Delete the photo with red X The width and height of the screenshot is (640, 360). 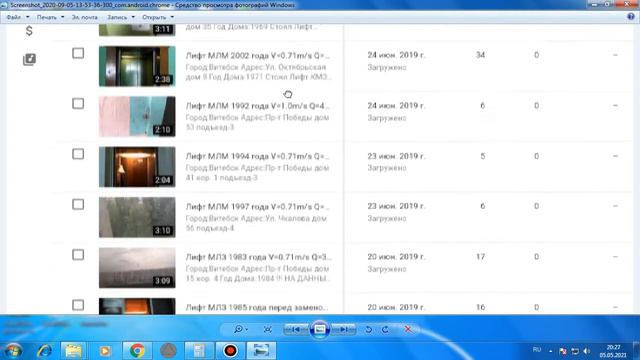[408, 329]
